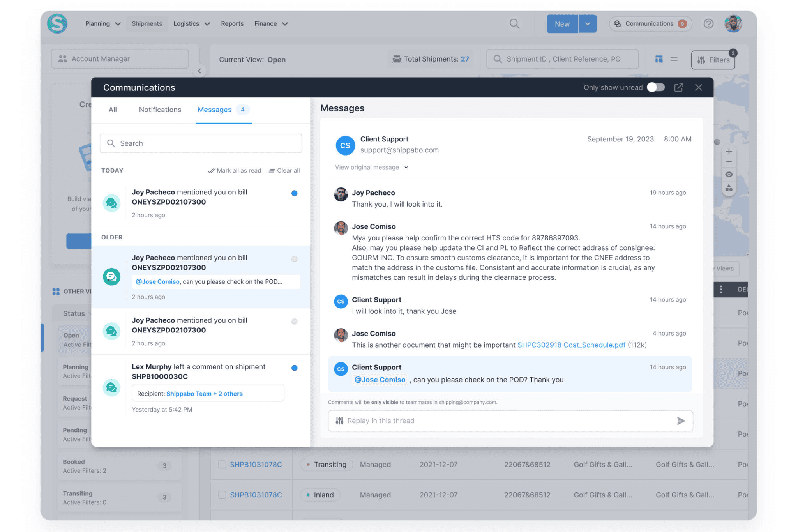The image size is (798, 532).
Task: Click the Replay in this thread field
Action: tap(510, 421)
